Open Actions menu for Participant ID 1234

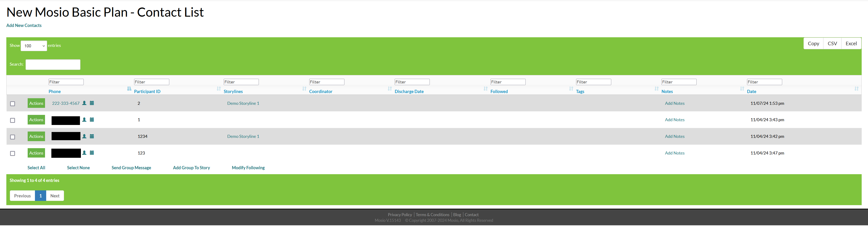pos(36,137)
